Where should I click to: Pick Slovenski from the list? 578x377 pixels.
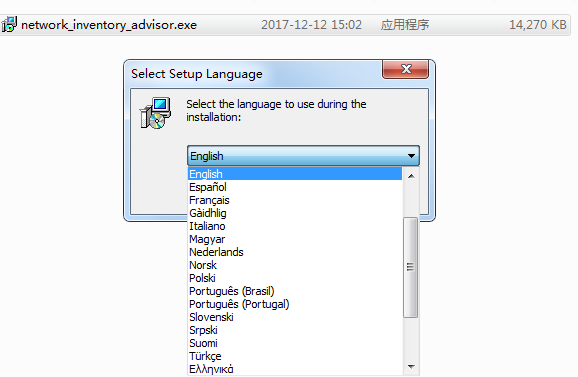click(x=295, y=317)
